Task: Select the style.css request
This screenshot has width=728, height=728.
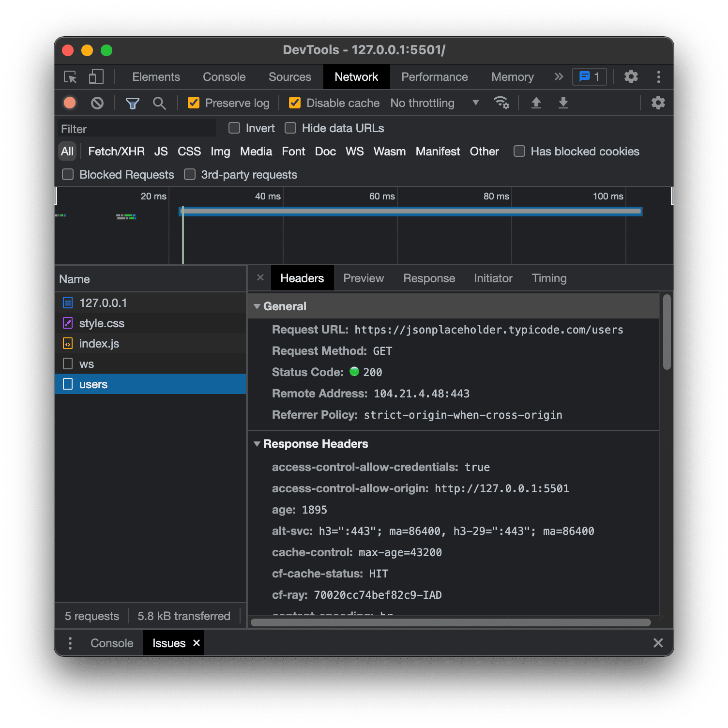Action: pyautogui.click(x=151, y=323)
